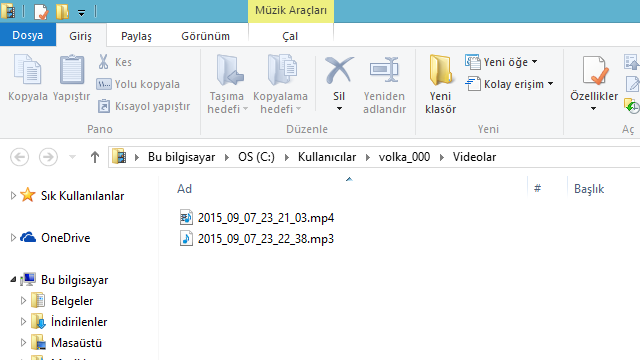
Task: Open the Sil dropdown arrow
Action: pos(339,109)
